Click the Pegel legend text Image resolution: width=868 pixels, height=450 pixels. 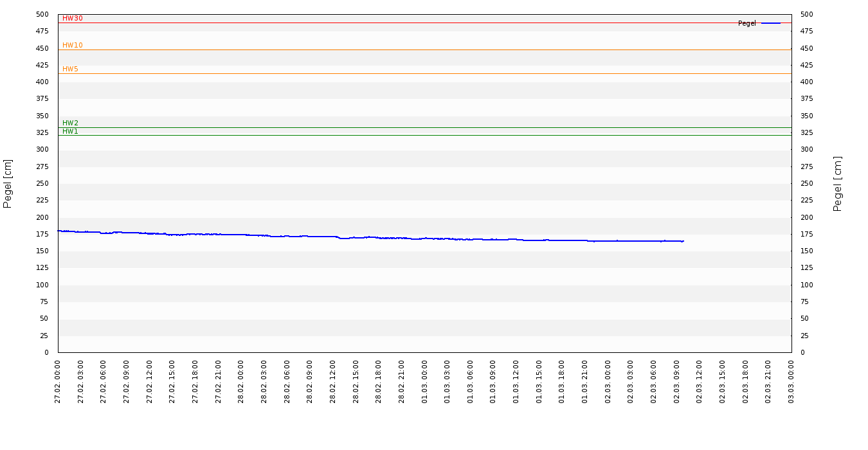pos(746,24)
